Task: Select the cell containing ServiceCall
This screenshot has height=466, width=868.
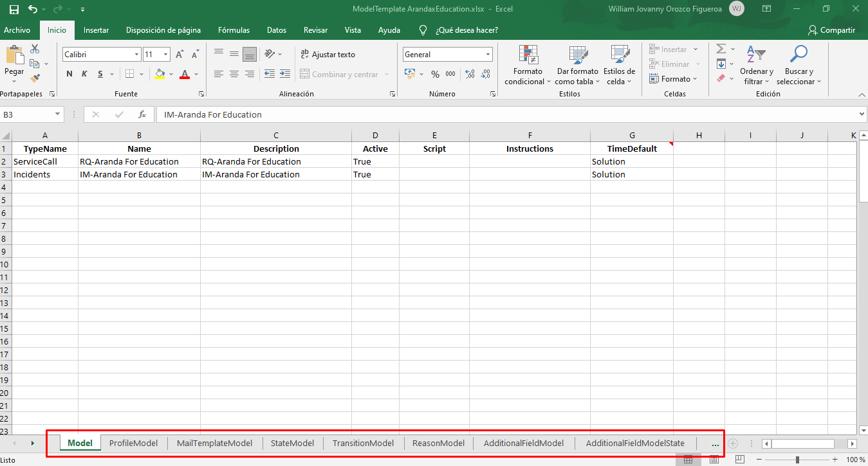Action: (44, 161)
